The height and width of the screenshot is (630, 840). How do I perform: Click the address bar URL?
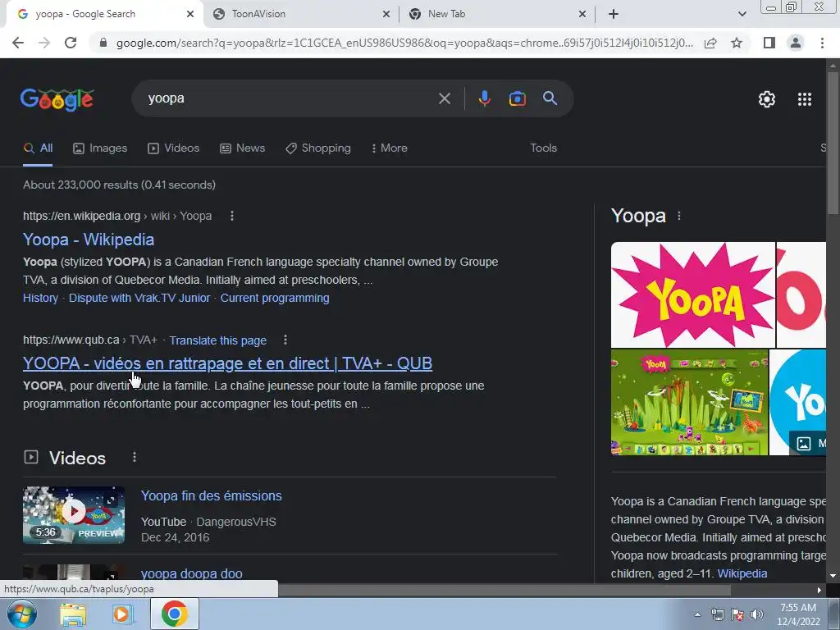pos(404,43)
